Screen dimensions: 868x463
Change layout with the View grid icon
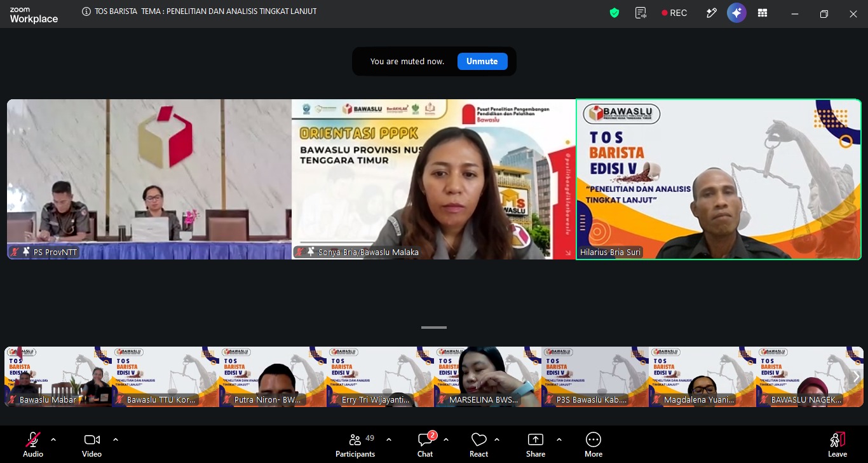[763, 13]
